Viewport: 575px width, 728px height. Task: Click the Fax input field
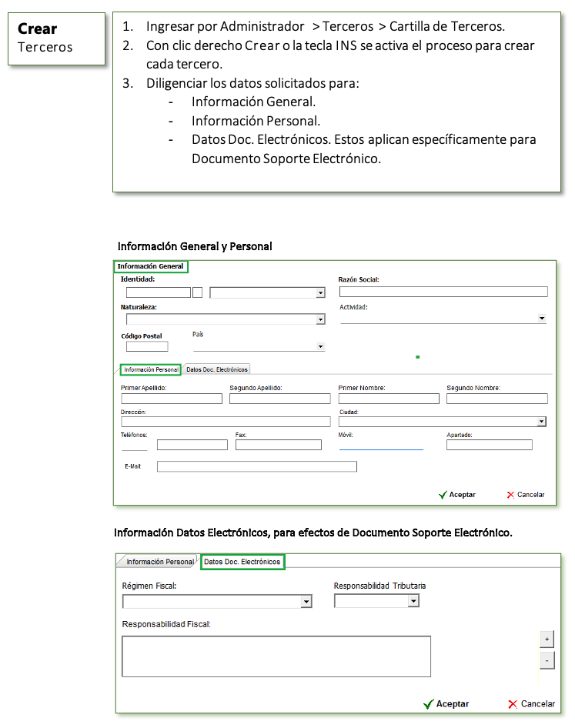point(278,445)
